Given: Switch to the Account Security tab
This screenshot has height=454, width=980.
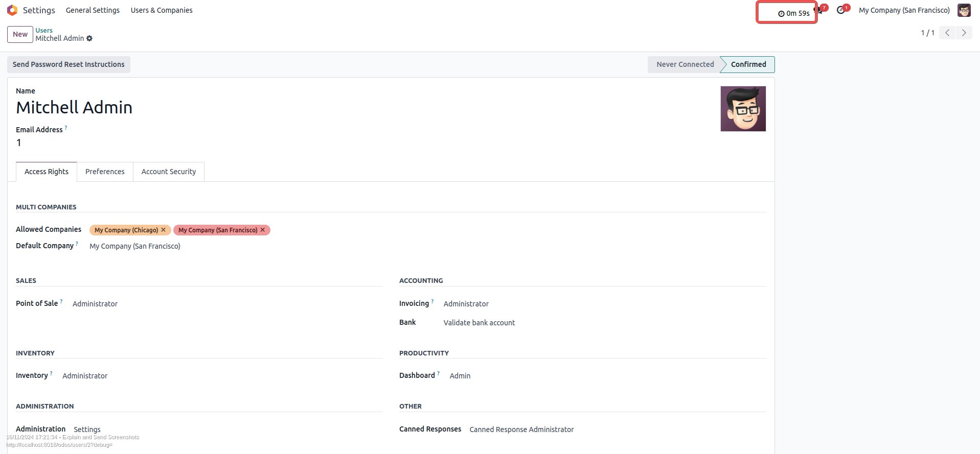Looking at the screenshot, I should pyautogui.click(x=169, y=172).
